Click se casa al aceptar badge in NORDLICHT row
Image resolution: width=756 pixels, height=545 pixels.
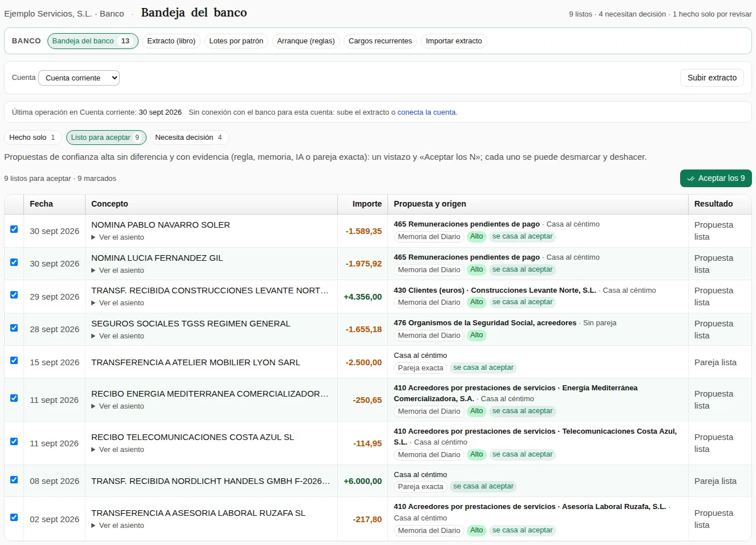click(x=483, y=487)
